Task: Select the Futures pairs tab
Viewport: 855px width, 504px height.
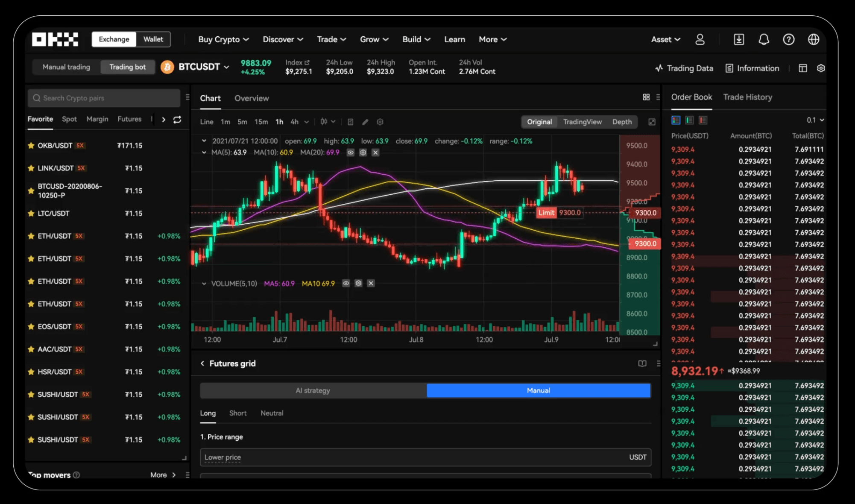Action: 129,119
